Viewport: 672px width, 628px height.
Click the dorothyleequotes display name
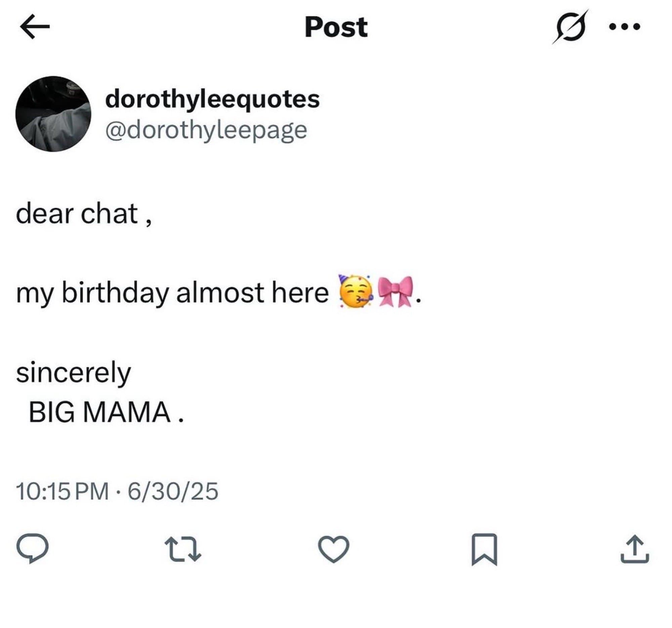point(212,99)
